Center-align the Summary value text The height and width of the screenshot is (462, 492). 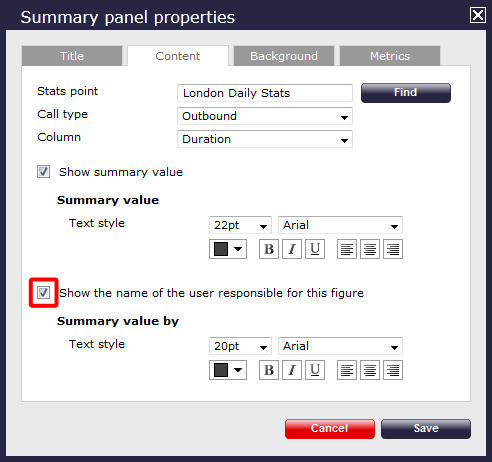tap(370, 249)
